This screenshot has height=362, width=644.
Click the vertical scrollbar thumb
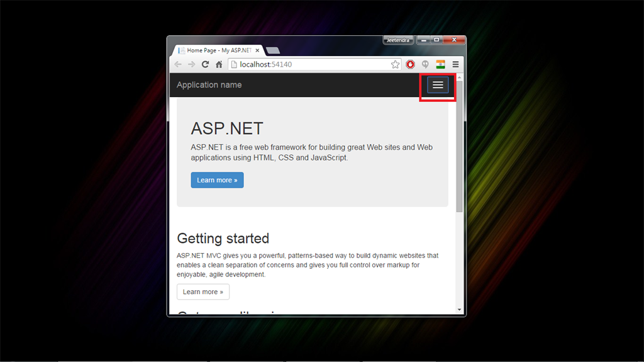(459, 147)
